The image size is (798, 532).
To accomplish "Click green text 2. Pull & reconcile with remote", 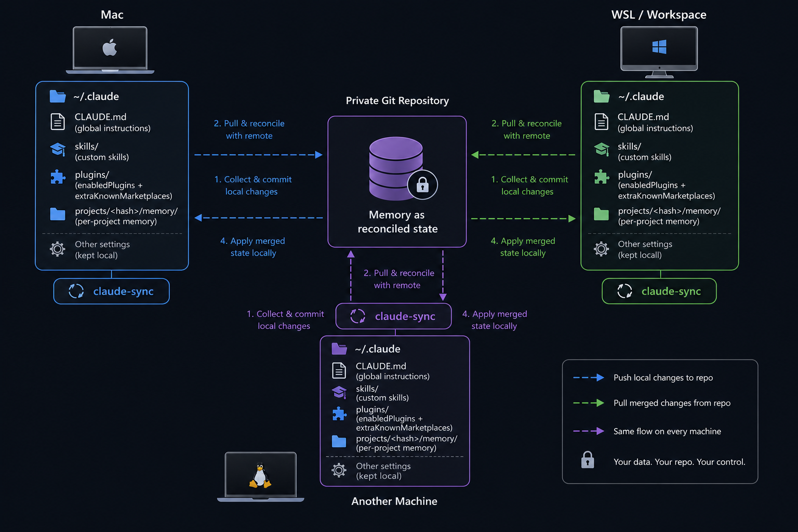I will point(527,129).
